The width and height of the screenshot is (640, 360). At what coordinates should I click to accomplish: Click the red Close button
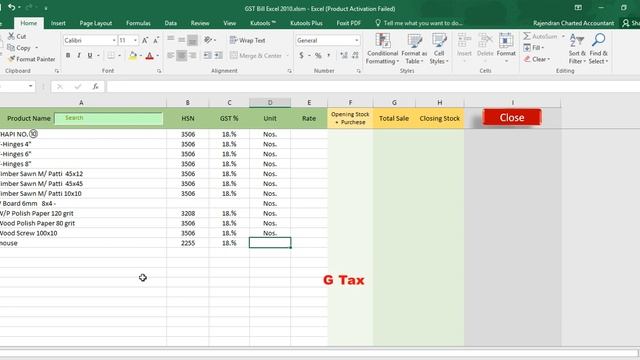tap(512, 118)
